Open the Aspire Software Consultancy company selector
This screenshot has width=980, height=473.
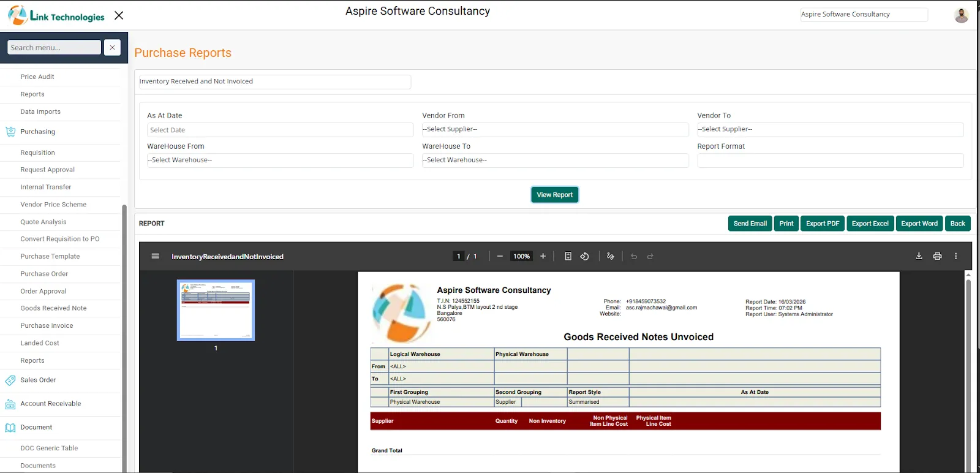click(x=864, y=14)
